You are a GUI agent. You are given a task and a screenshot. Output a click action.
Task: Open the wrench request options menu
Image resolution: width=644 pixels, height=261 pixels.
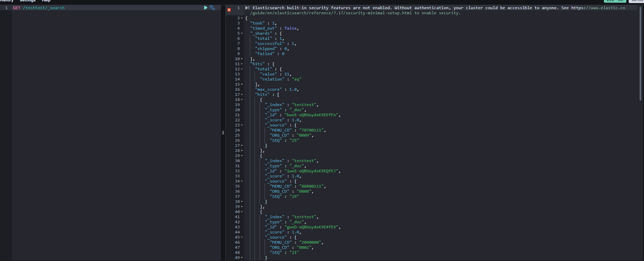(x=212, y=7)
